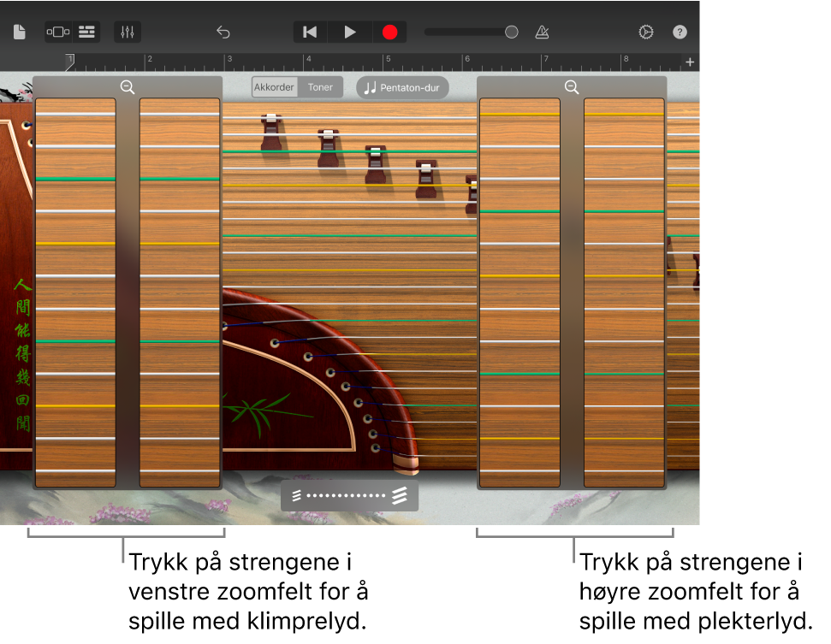Zoom out the left chord strip
The image size is (831, 644).
(x=128, y=86)
